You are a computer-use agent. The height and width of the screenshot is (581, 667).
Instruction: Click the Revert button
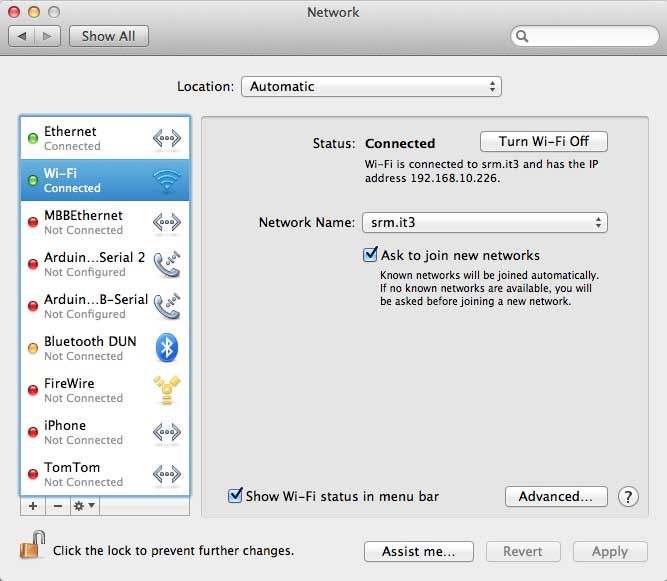(523, 551)
